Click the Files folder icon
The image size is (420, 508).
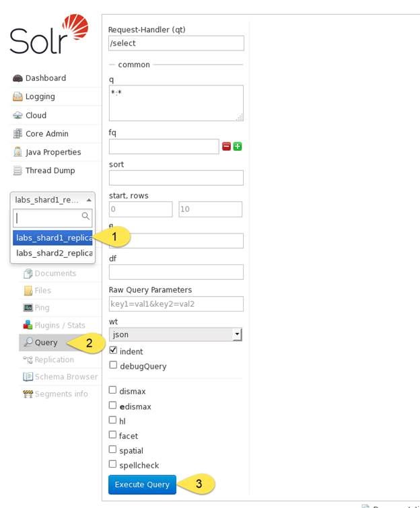coord(28,291)
